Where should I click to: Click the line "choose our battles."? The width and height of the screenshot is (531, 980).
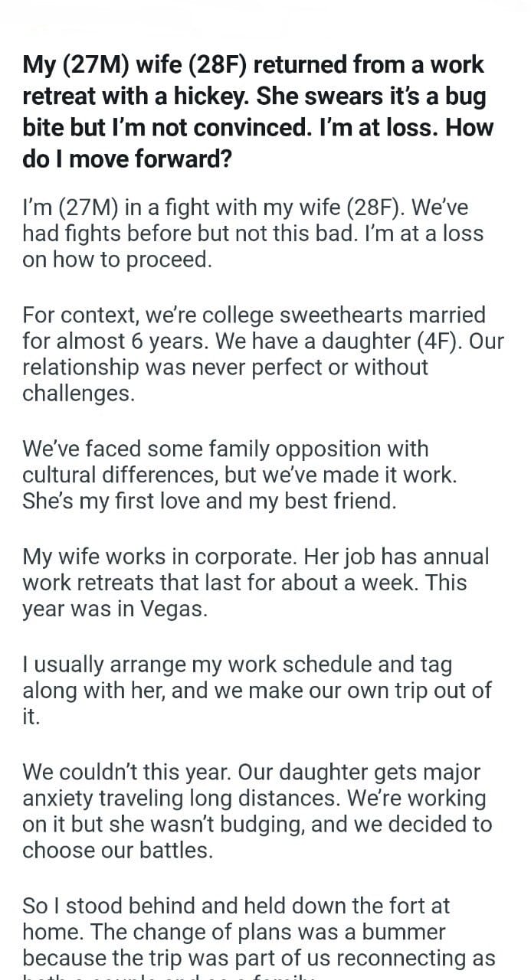click(117, 851)
